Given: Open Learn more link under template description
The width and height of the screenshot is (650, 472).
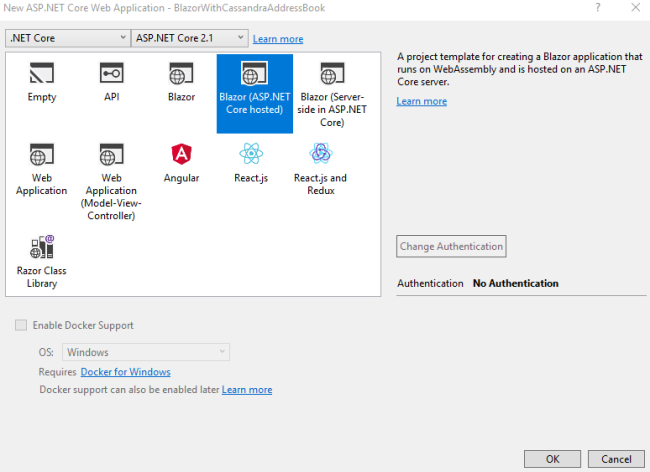Looking at the screenshot, I should pos(422,101).
